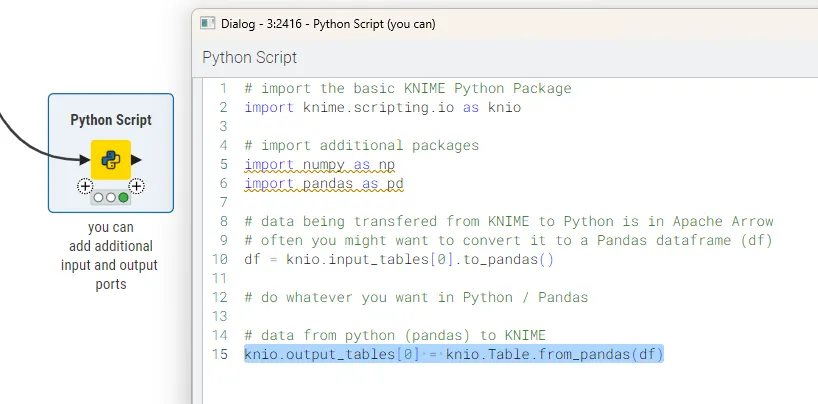
Task: Click the highlighted "knio.output_tables[0]" line 15
Action: pyautogui.click(x=454, y=354)
